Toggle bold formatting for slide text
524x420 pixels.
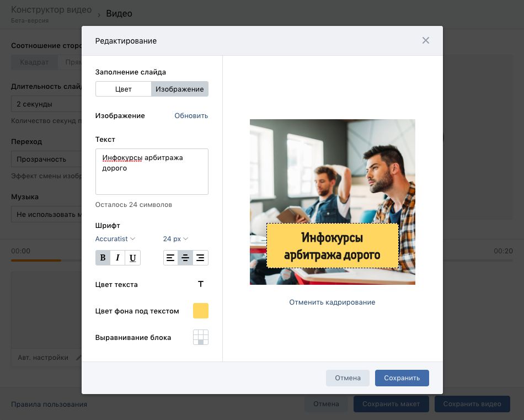[x=103, y=257]
